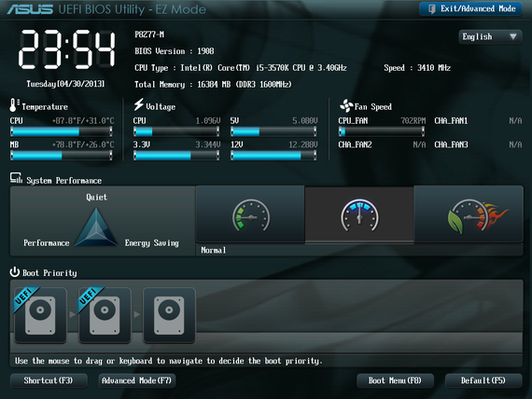Click the Quiet/Performance triangle graphic

click(96, 227)
